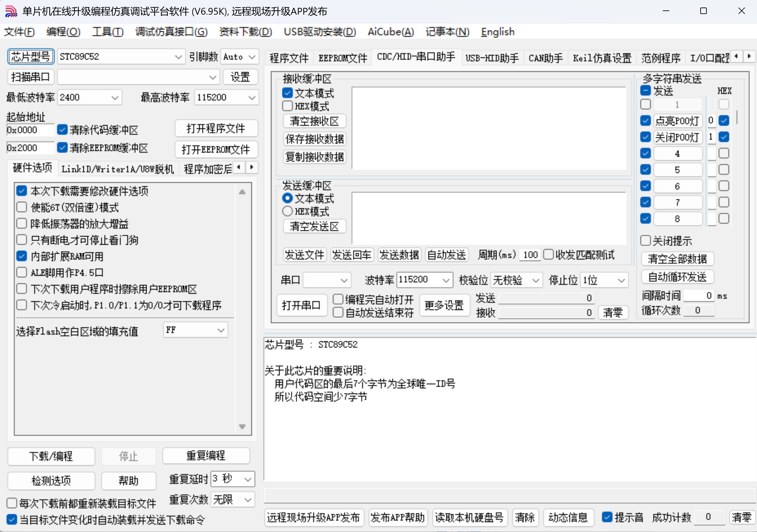Click 清空接收区 button
Image resolution: width=757 pixels, height=532 pixels.
314,121
